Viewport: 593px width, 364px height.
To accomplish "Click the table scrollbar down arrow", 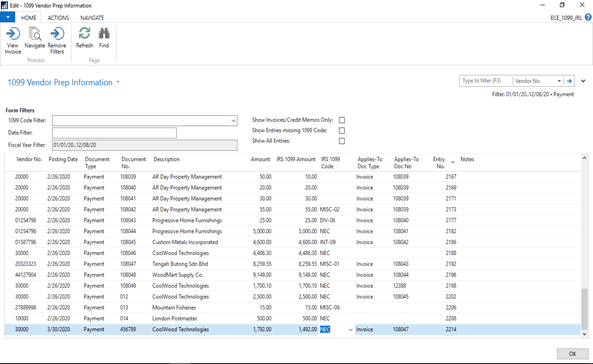I will pyautogui.click(x=584, y=334).
